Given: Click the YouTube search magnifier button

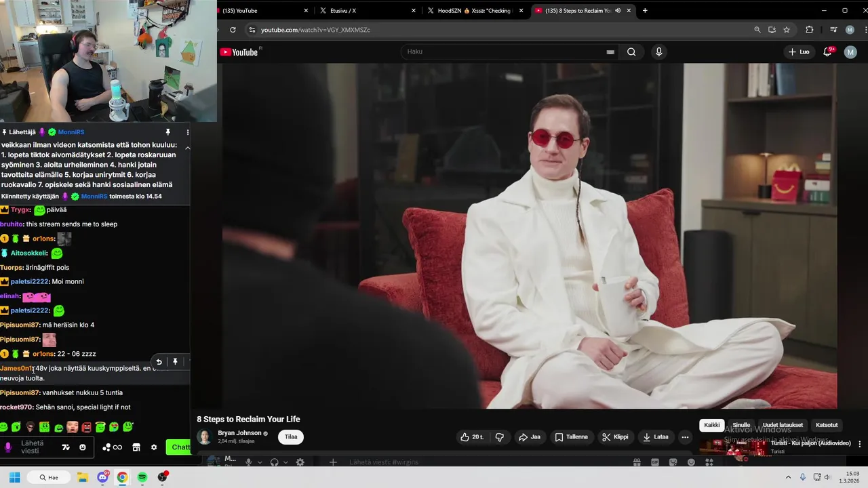Looking at the screenshot, I should pyautogui.click(x=631, y=52).
